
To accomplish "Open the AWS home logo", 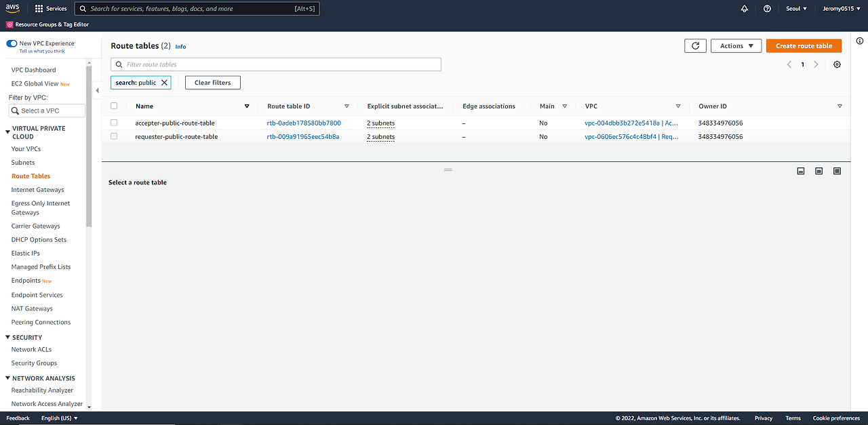I will coord(13,9).
